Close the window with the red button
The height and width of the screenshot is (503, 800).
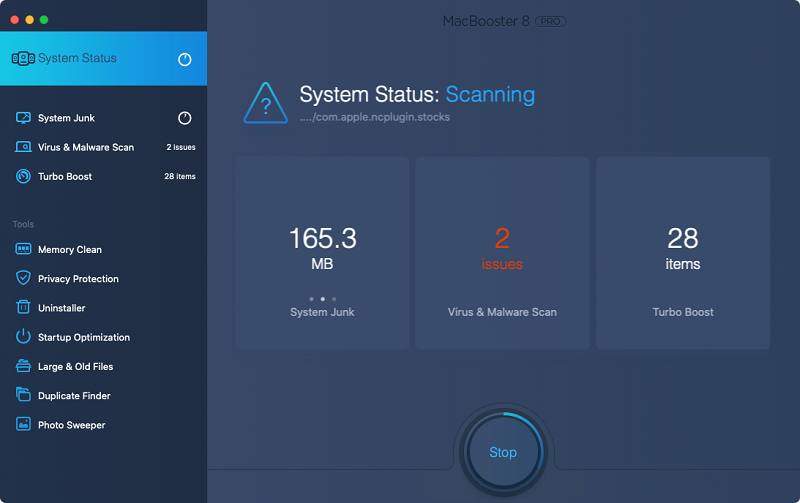pyautogui.click(x=15, y=19)
